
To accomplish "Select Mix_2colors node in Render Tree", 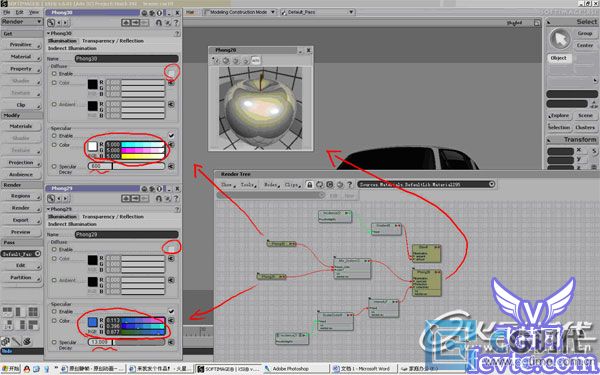I will [352, 269].
